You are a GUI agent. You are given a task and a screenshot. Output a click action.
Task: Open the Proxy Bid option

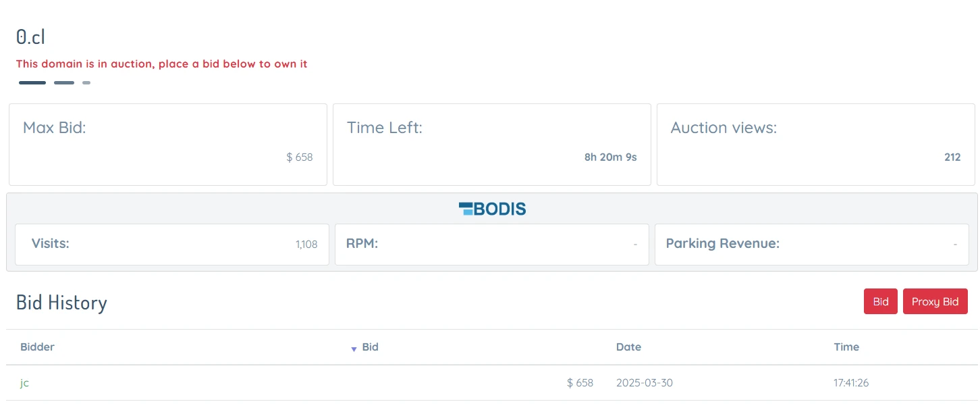click(935, 301)
